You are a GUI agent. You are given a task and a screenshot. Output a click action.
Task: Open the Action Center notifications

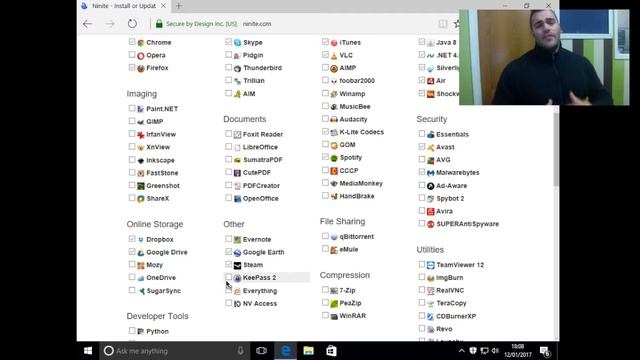pyautogui.click(x=545, y=351)
